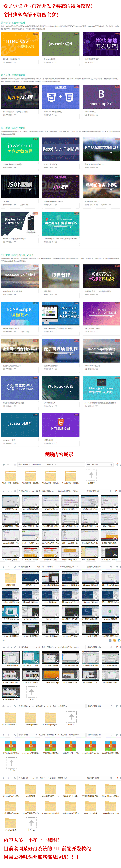Open the 高级工程师手把手 enterprise portal course thumbnail
121x868 pixels.
coord(61,313)
